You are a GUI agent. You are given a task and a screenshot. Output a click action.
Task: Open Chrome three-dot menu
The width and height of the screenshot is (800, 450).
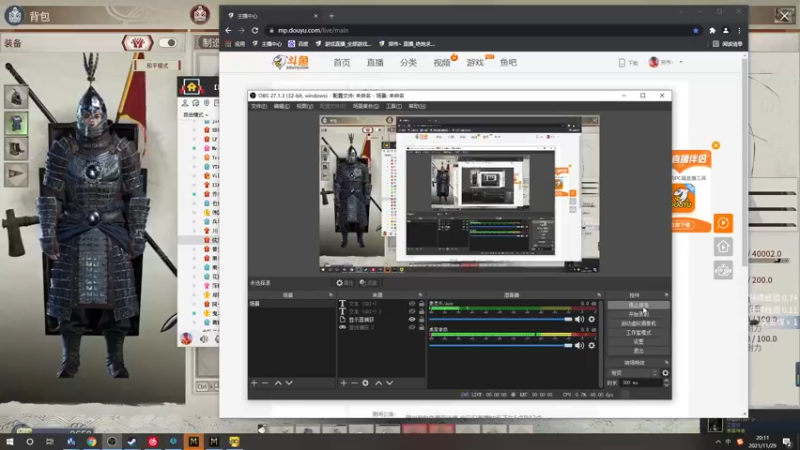[739, 31]
